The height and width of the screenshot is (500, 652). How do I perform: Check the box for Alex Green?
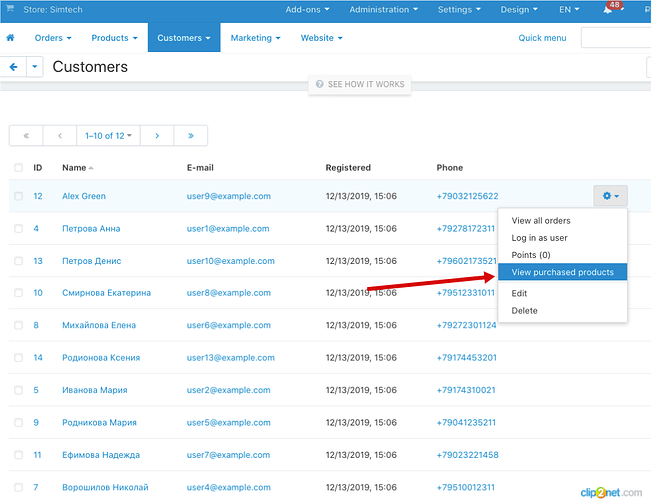[18, 197]
